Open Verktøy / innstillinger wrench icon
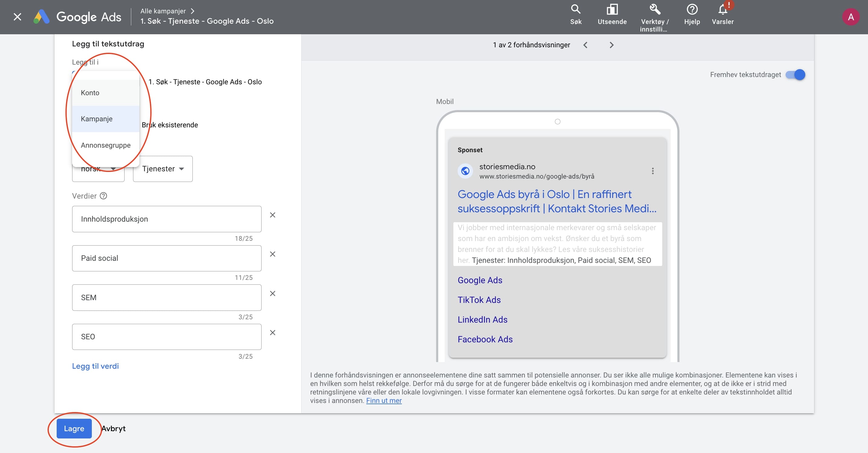Viewport: 868px width, 453px height. 654,9
